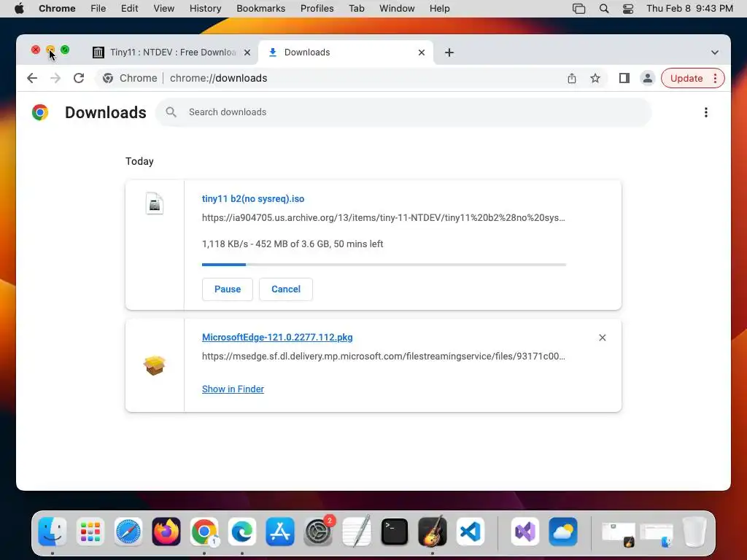Image resolution: width=747 pixels, height=560 pixels.
Task: Open Finder from the dock
Action: coord(53,532)
